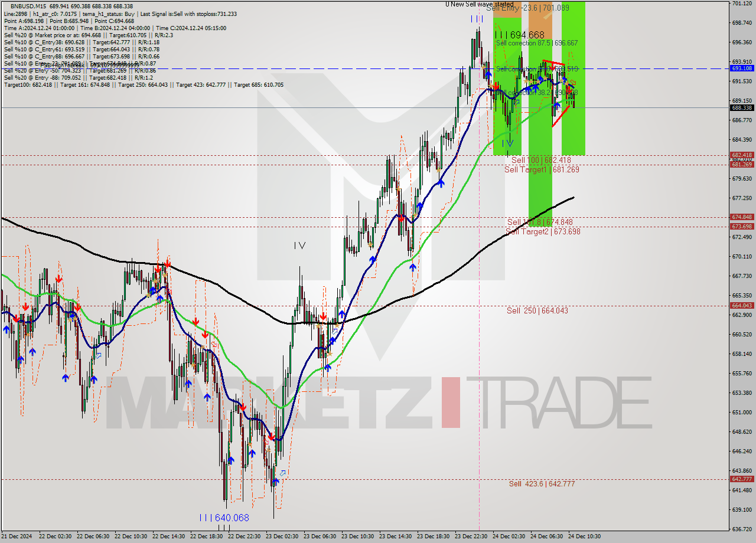Viewport: 756px width, 543px height.
Task: Click the 660.520 price scale value
Action: click(x=742, y=335)
